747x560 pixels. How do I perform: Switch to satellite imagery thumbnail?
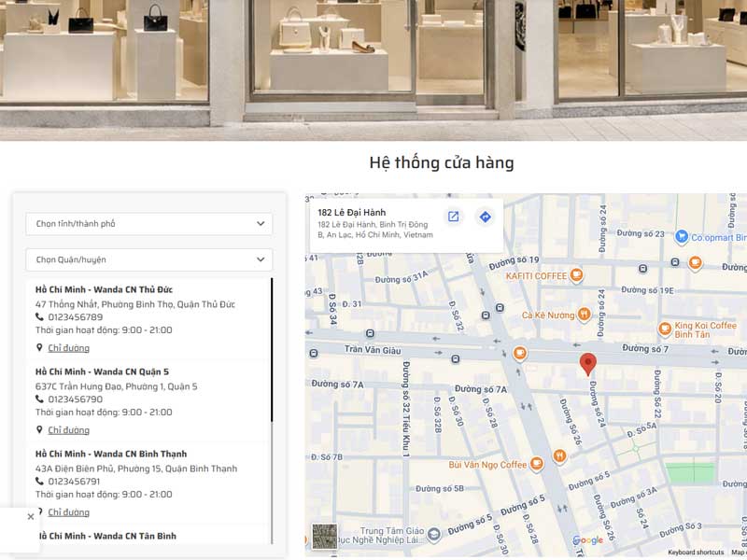click(x=324, y=536)
